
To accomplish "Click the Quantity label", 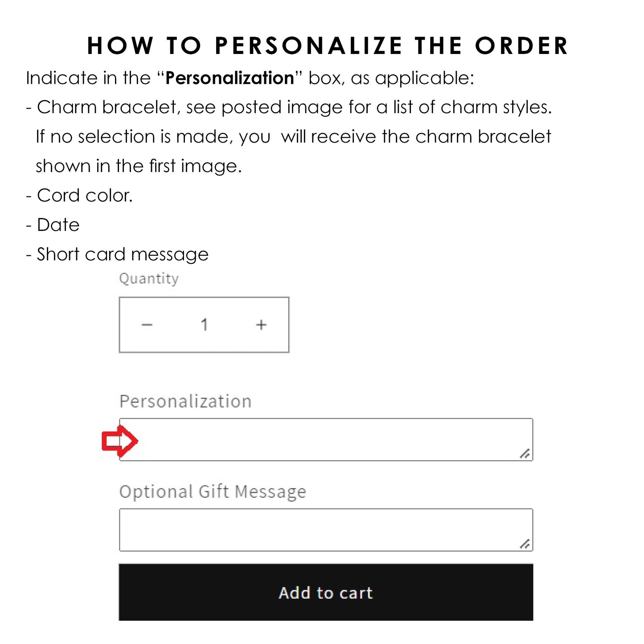I will [x=149, y=279].
